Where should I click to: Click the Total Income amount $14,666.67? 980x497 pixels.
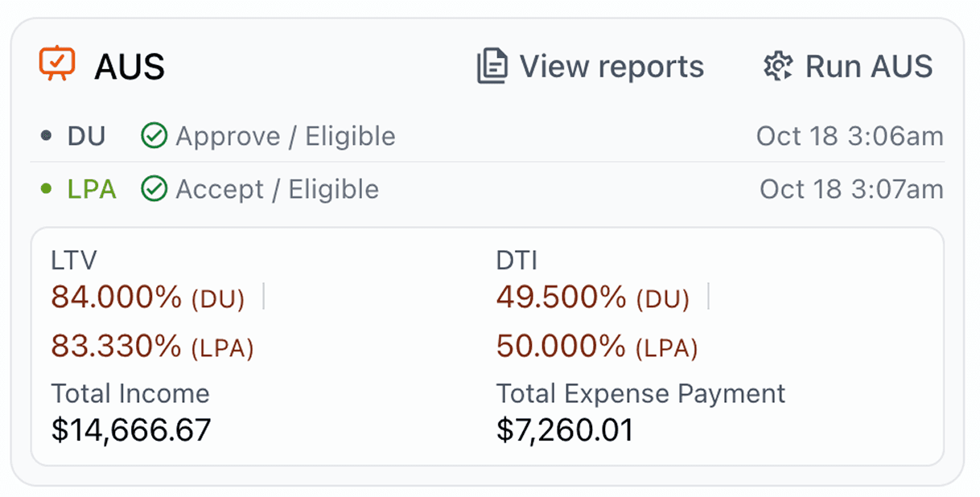tap(131, 429)
